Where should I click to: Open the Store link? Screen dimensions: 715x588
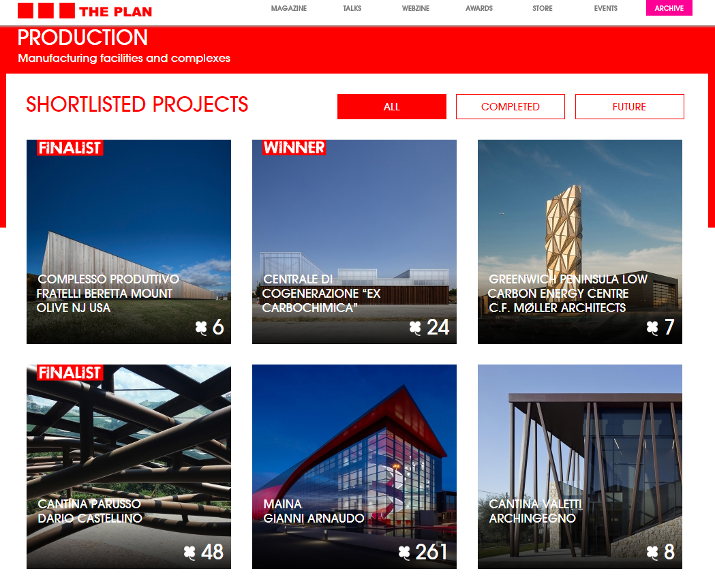(543, 9)
